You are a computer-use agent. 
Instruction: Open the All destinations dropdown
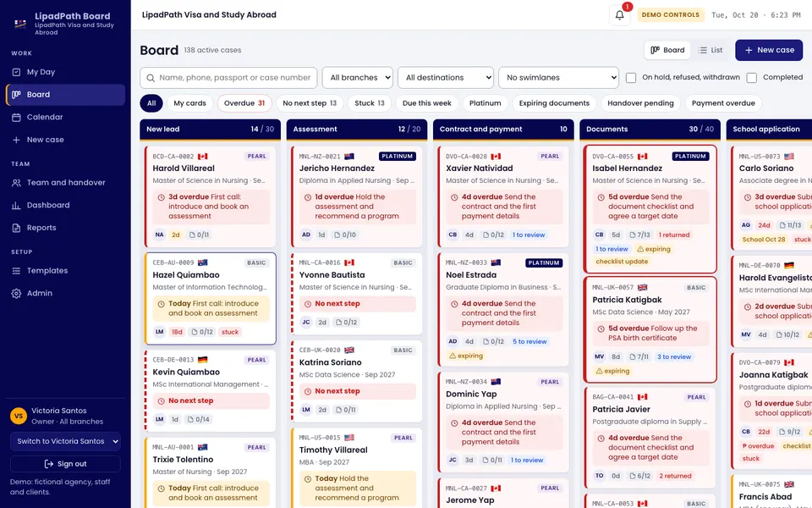446,78
